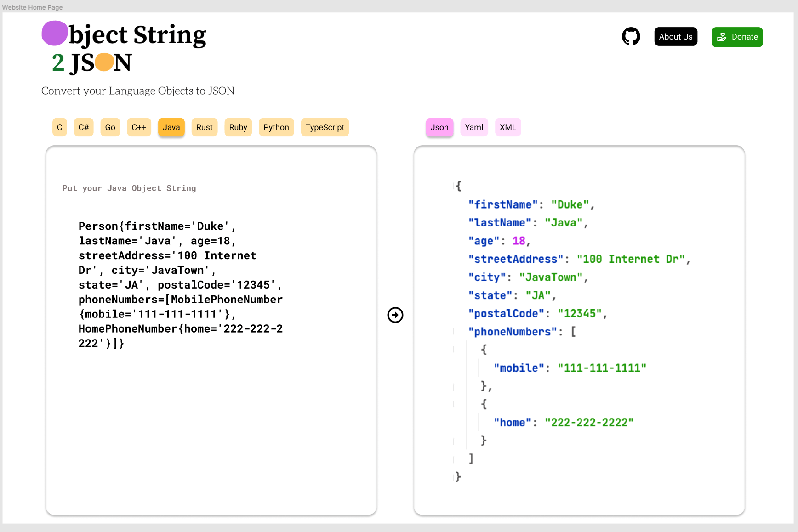Select Python as the input language
The image size is (798, 532).
coord(276,127)
